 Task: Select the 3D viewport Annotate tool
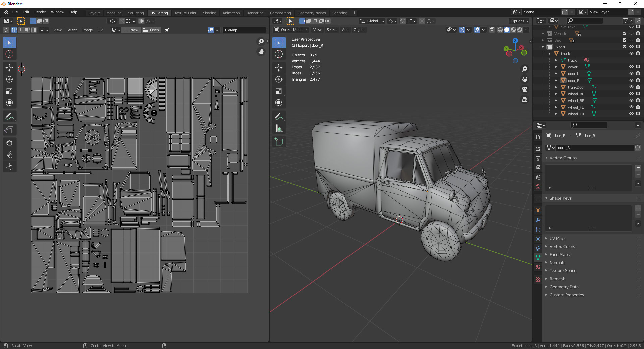click(279, 116)
